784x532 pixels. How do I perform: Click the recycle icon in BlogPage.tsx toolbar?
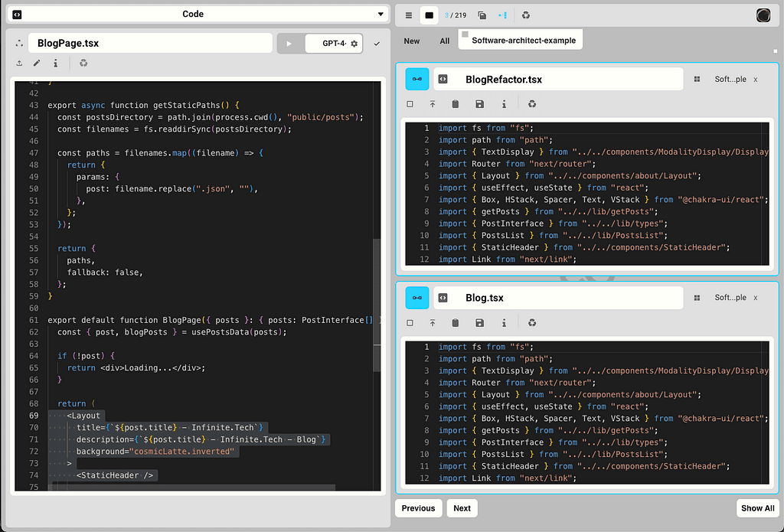[x=83, y=63]
